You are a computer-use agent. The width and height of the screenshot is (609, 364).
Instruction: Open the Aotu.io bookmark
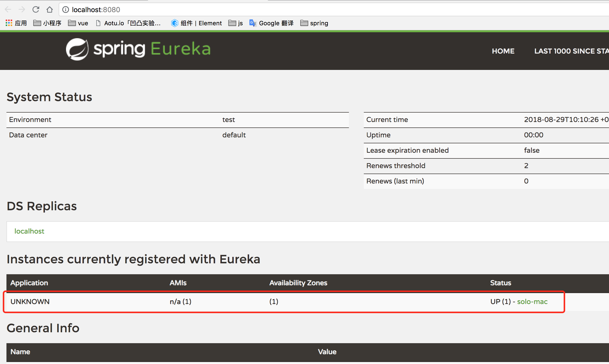tap(128, 23)
